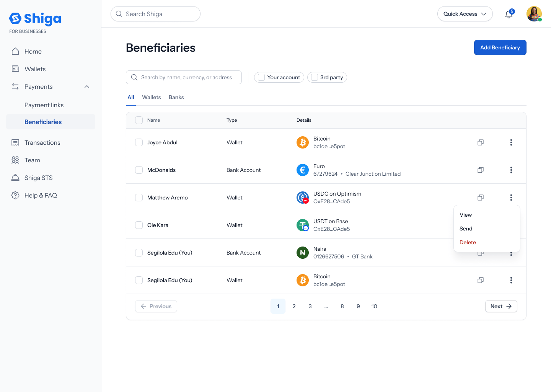Viewport: 551px width, 392px height.
Task: Check the Matthew Aremo row checkbox
Action: 139,198
